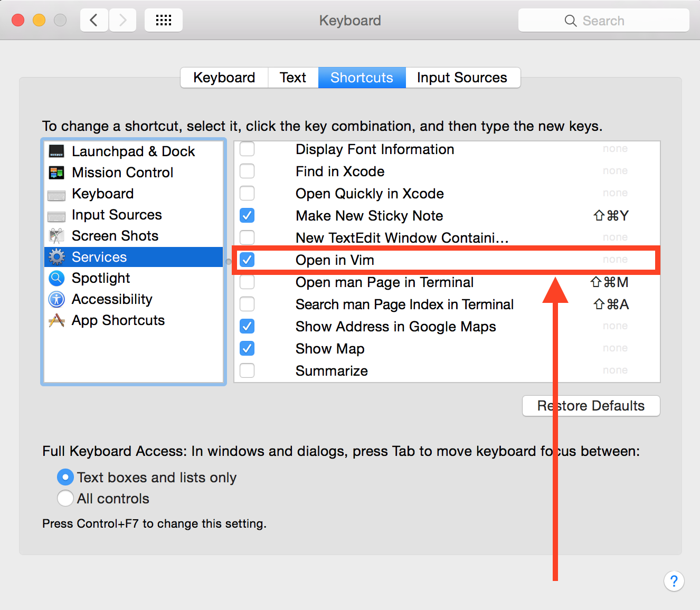Click the Restore Defaults button
700x610 pixels.
click(591, 406)
